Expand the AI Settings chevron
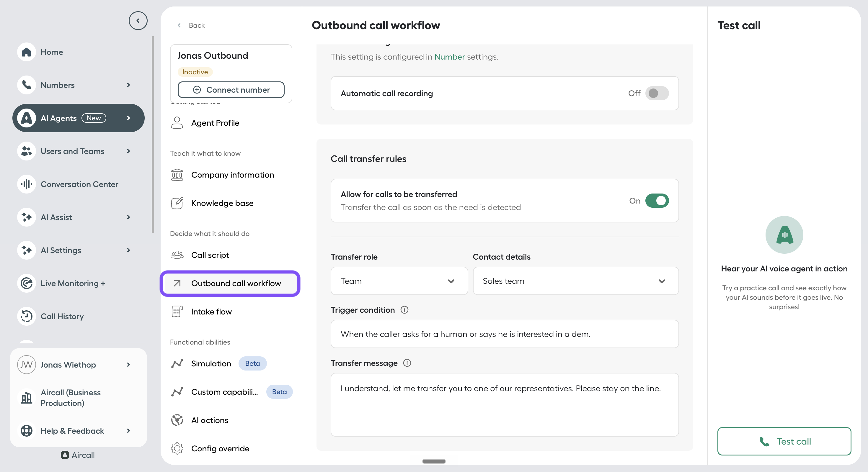 [x=128, y=250]
